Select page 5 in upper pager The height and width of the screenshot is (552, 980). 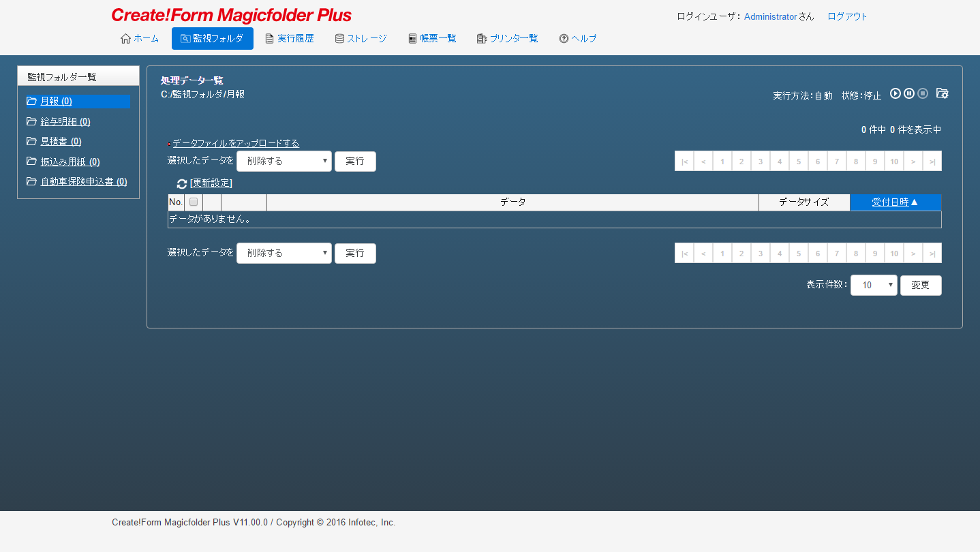pyautogui.click(x=799, y=162)
